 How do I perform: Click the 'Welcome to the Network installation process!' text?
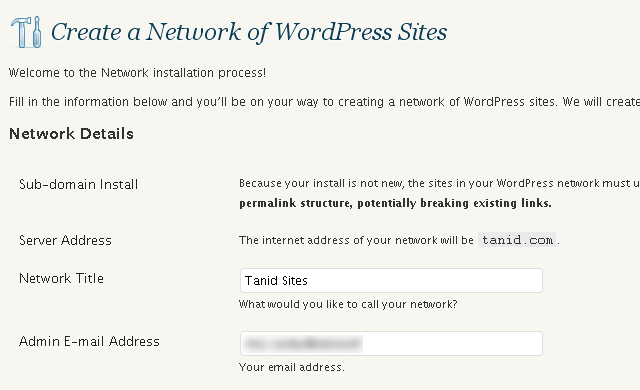[x=137, y=73]
